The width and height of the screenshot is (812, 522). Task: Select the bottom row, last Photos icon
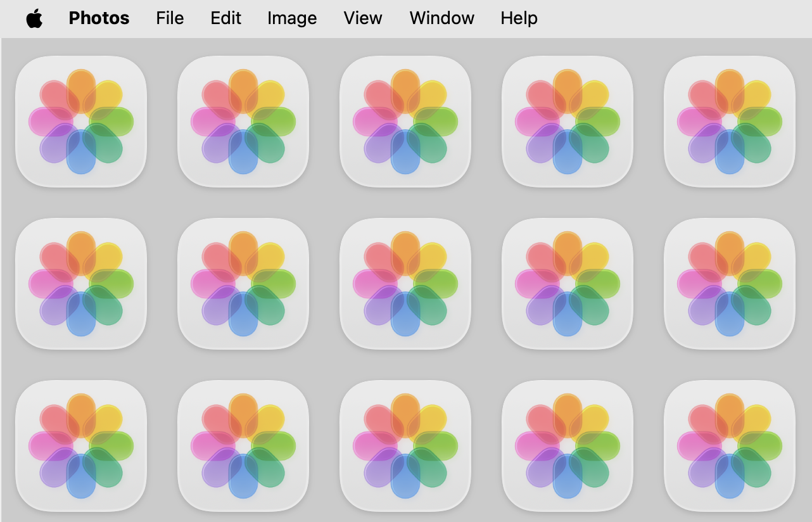pyautogui.click(x=730, y=445)
